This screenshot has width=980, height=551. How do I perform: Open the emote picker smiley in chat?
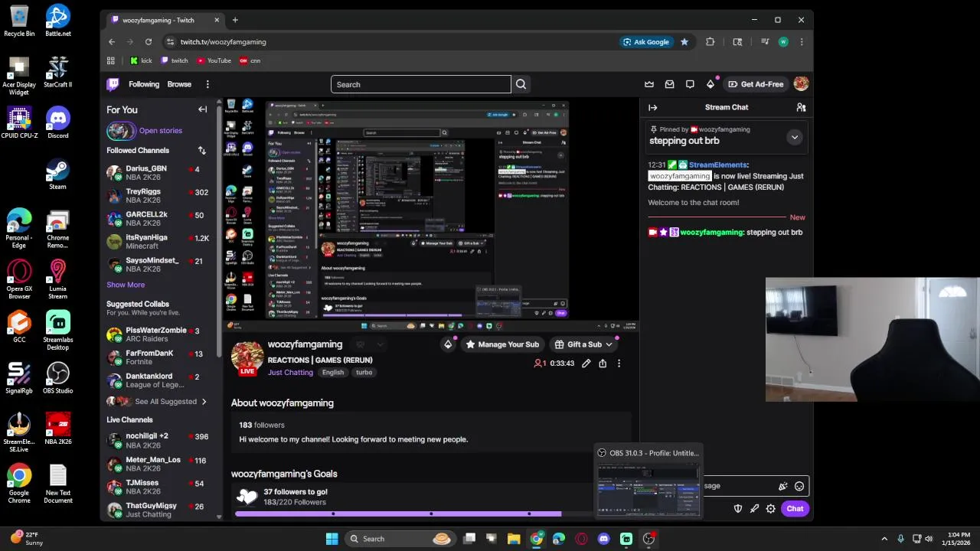coord(799,486)
